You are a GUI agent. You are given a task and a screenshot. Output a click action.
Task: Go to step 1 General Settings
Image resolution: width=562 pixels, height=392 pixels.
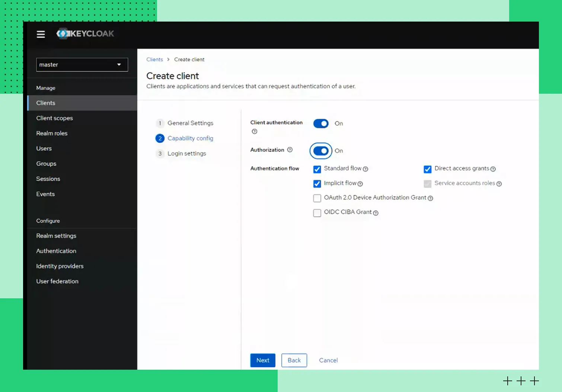[190, 123]
